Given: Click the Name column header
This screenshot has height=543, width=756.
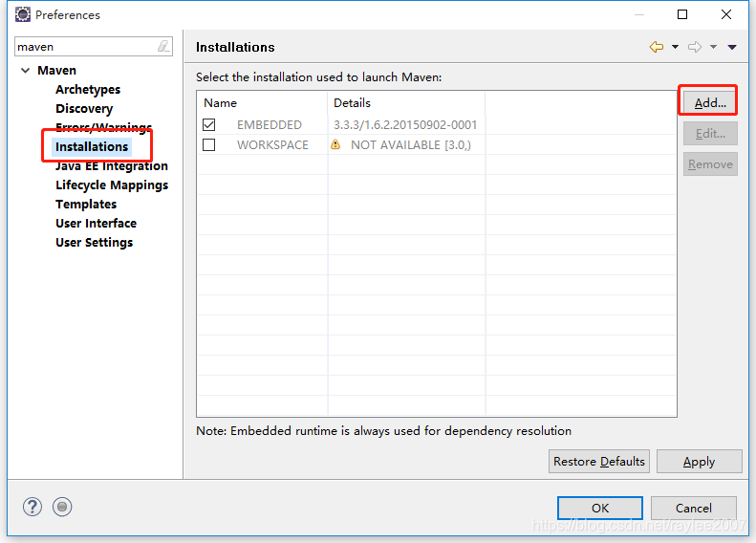Looking at the screenshot, I should point(262,102).
